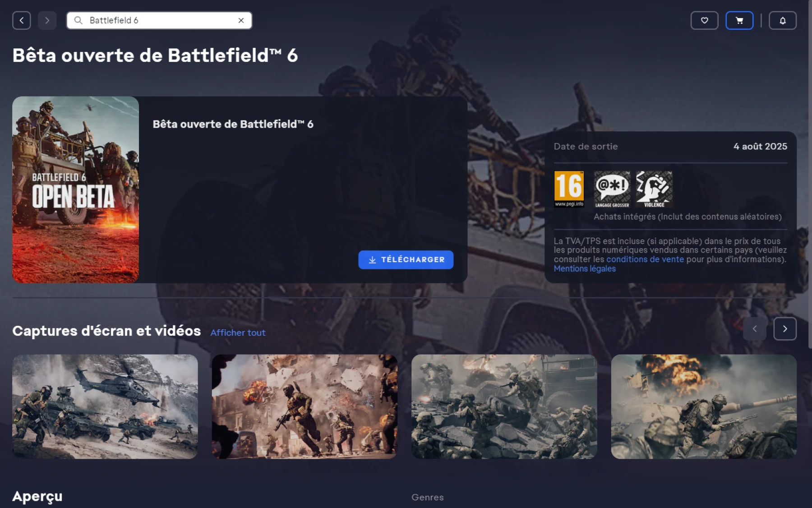Click the card title Bêta ouverte de Battlefield 6

click(x=233, y=124)
